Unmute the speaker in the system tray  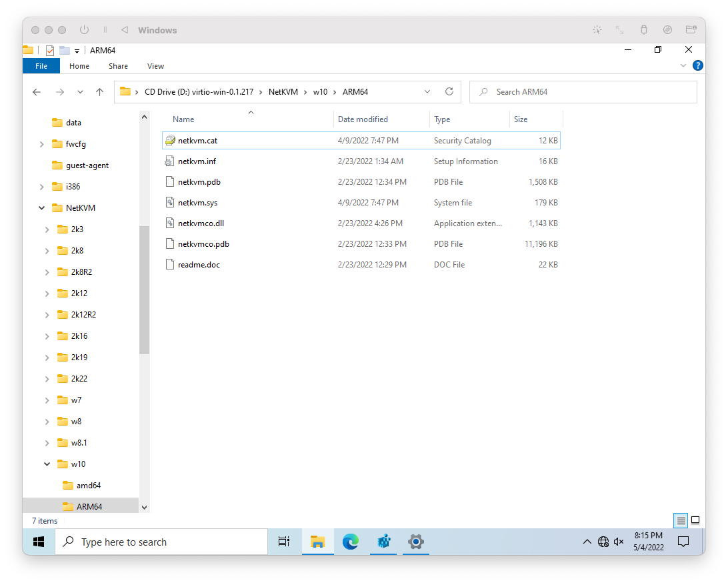tap(618, 542)
